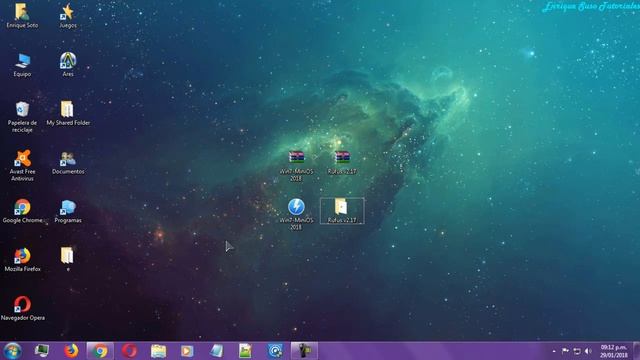The height and width of the screenshot is (360, 640).
Task: Click the notepad-style taskbar icon
Action: click(216, 351)
